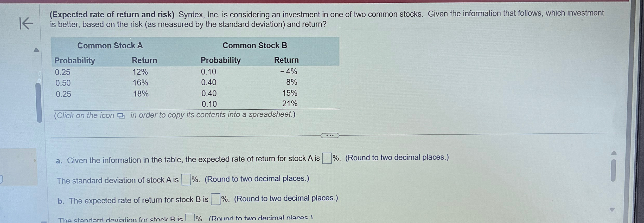644x223 pixels.
Task: Click the Return column header for stock B
Action: (286, 60)
